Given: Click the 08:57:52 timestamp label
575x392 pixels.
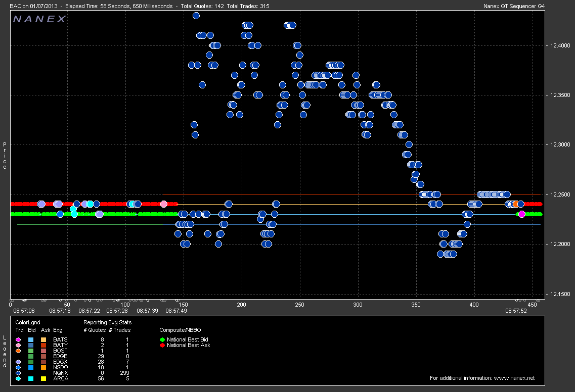Looking at the screenshot, I should click(x=516, y=311).
